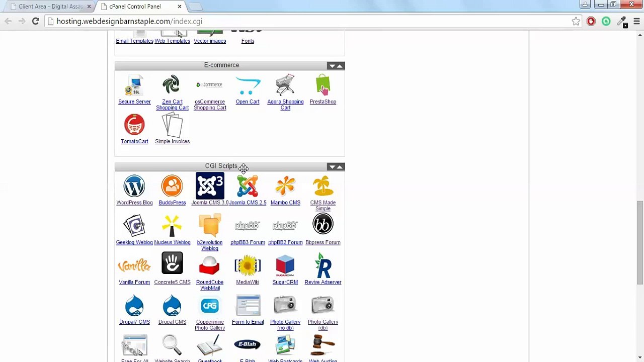This screenshot has width=644, height=362.
Task: Open the BuddyPress icon
Action: (x=172, y=186)
